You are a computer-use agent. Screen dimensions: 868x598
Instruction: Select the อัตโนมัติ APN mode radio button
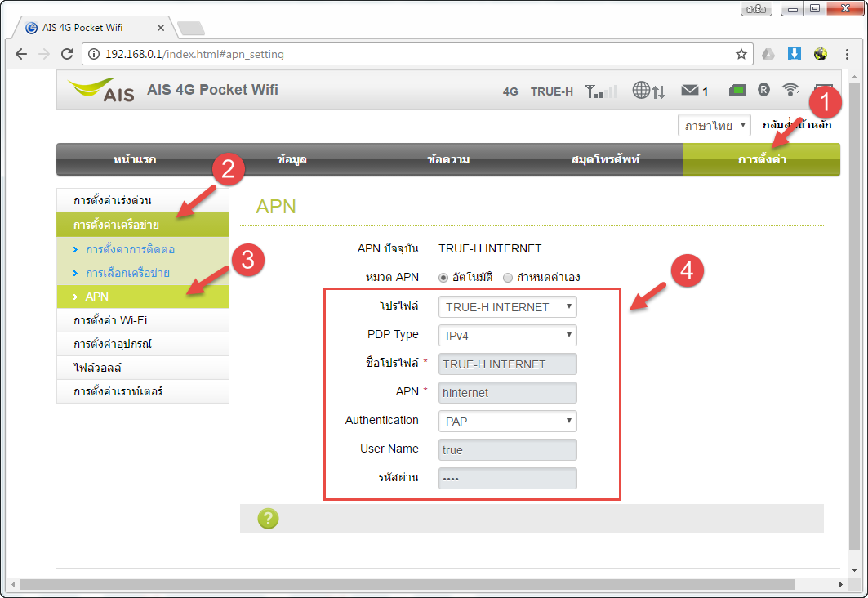click(x=443, y=277)
